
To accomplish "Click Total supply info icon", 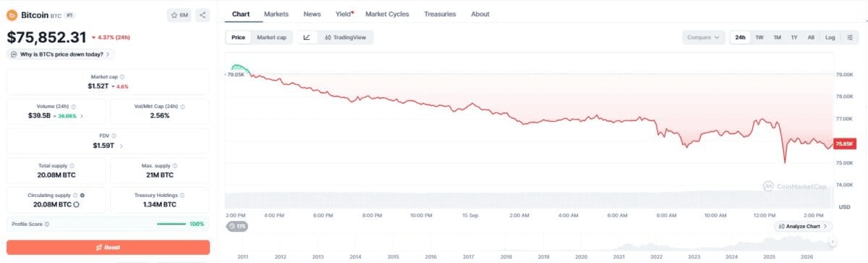I will (72, 165).
